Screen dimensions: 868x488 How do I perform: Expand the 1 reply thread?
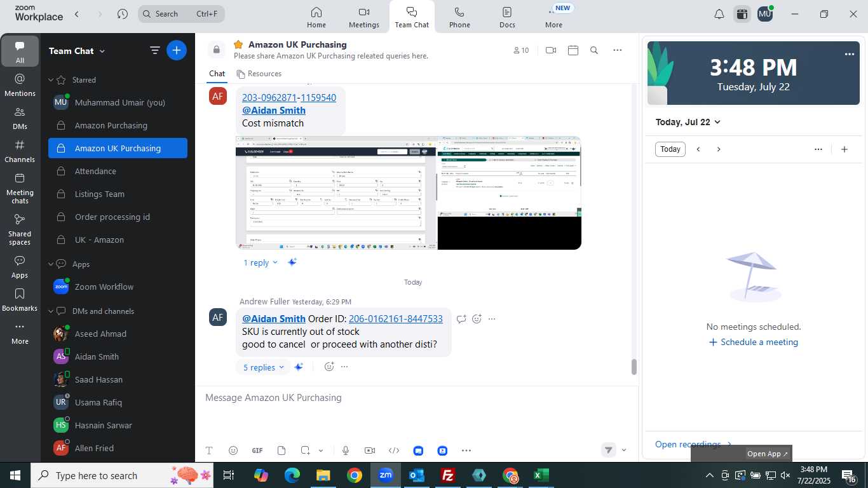261,262
